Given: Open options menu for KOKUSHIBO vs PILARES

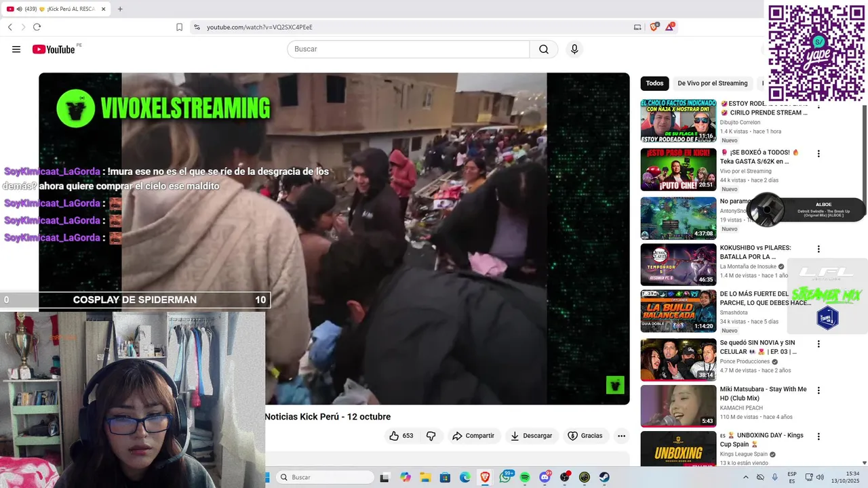Looking at the screenshot, I should [818, 249].
